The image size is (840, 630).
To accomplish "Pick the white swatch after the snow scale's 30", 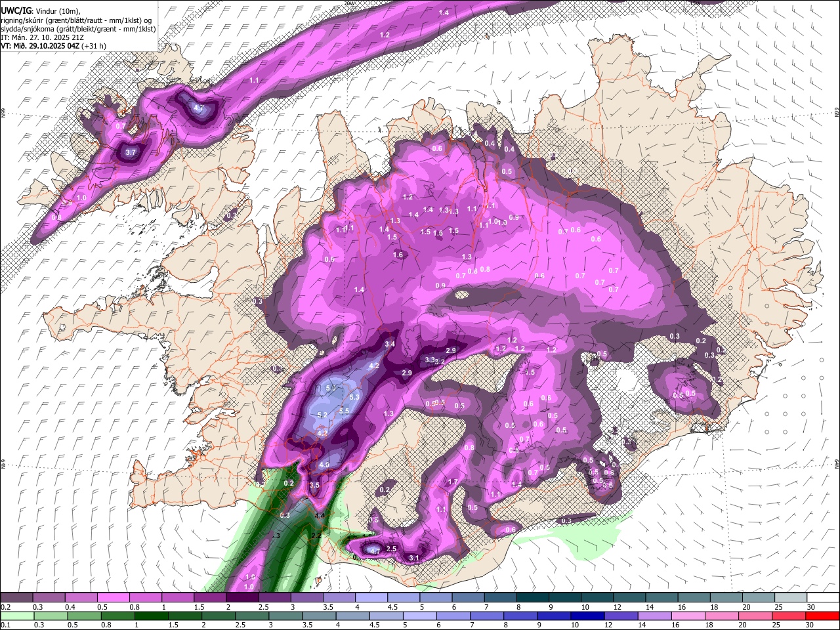I will [x=823, y=598].
